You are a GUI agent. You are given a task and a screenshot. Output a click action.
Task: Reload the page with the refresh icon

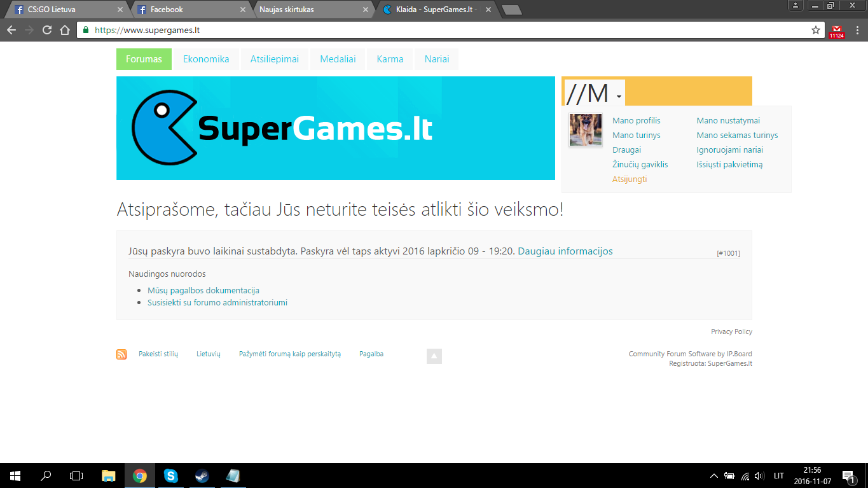(47, 30)
